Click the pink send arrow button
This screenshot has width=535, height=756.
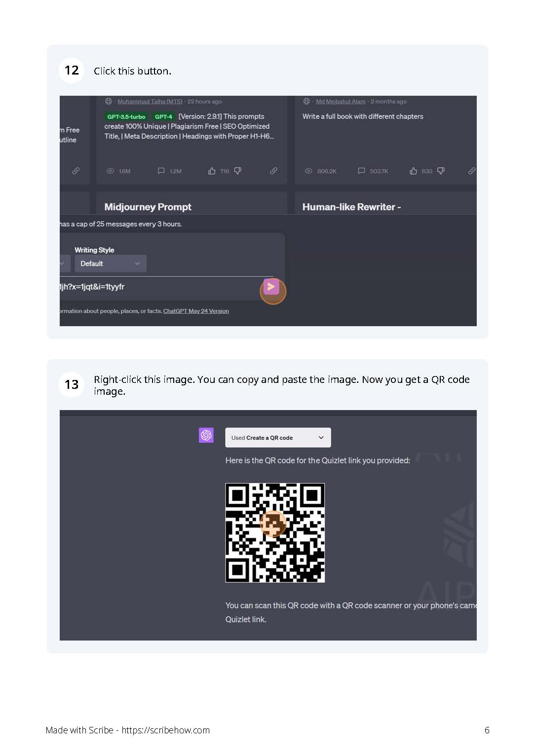coord(271,287)
